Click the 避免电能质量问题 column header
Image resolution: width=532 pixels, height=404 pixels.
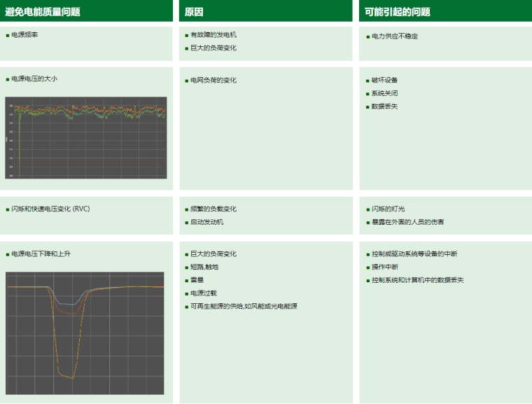43,12
